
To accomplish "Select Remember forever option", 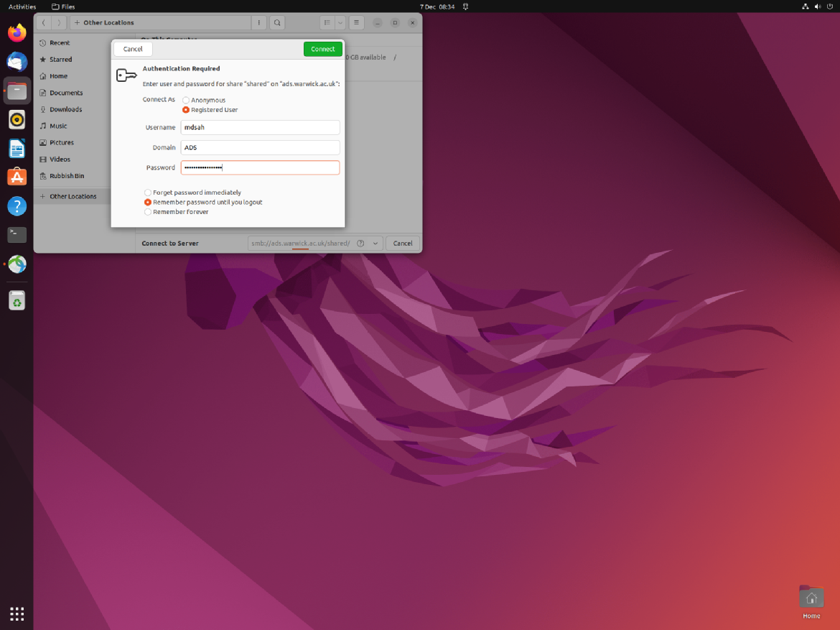I will [148, 212].
